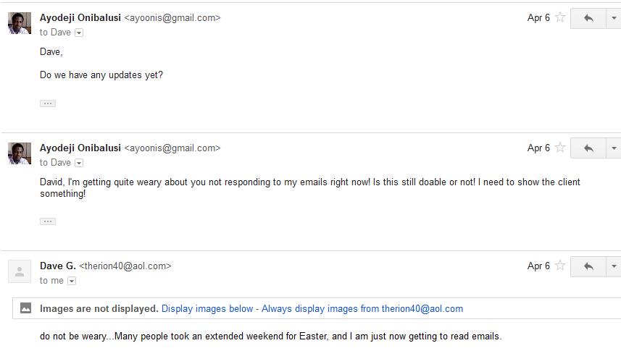Click 'Always display images from therion40@aol.com'
The width and height of the screenshot is (621, 364).
coord(362,308)
